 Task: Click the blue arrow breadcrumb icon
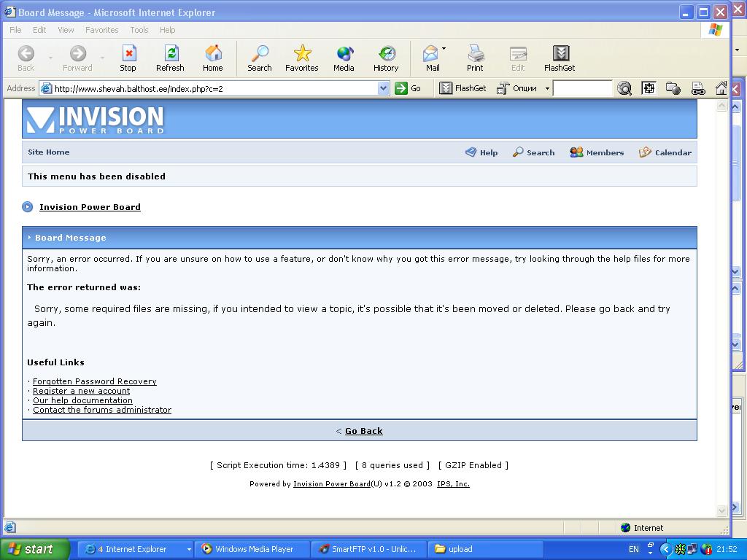(x=28, y=206)
